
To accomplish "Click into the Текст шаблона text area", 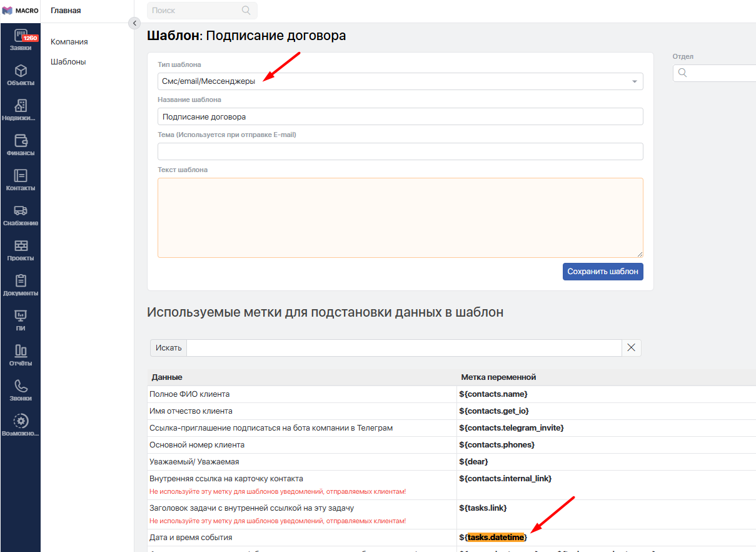I will point(400,218).
